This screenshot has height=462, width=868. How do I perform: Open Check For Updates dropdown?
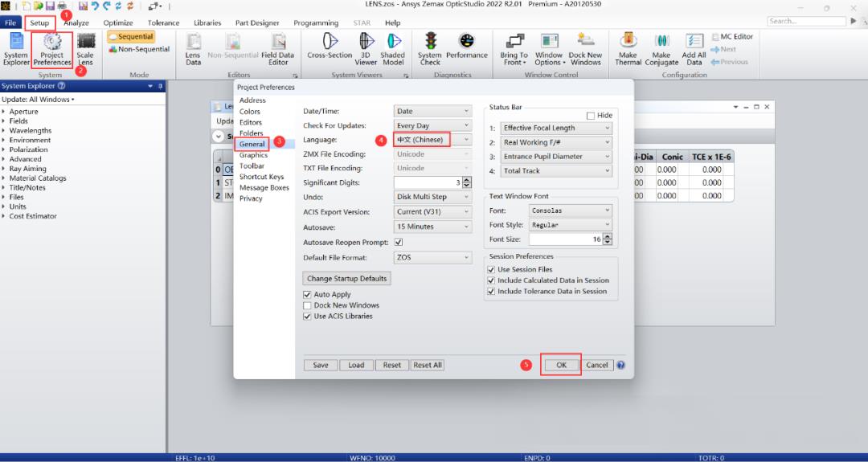pyautogui.click(x=433, y=125)
